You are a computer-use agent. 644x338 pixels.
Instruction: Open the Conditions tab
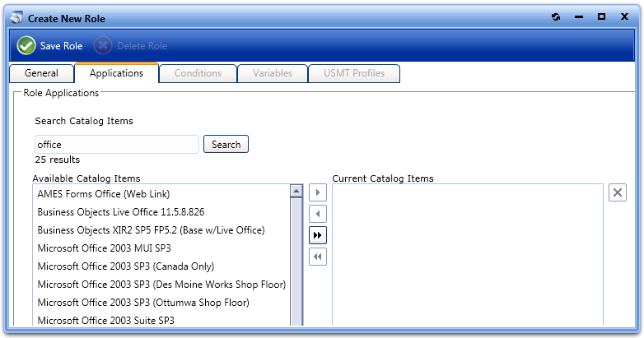198,73
